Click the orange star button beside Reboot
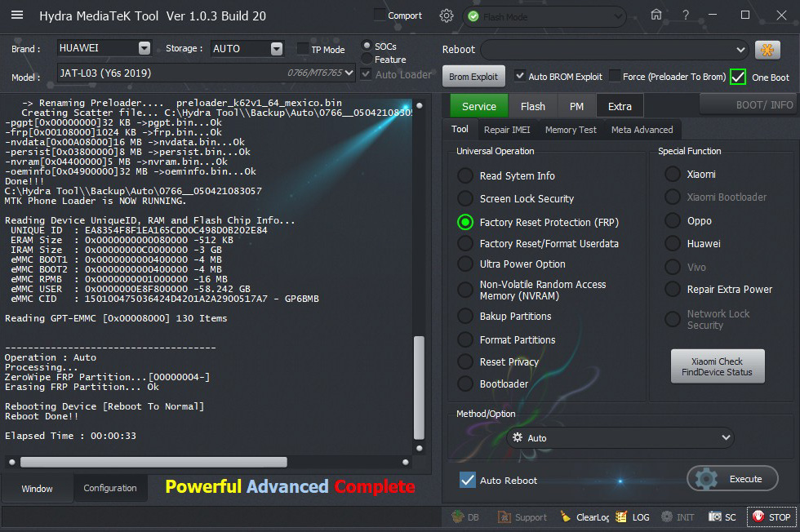 click(767, 50)
